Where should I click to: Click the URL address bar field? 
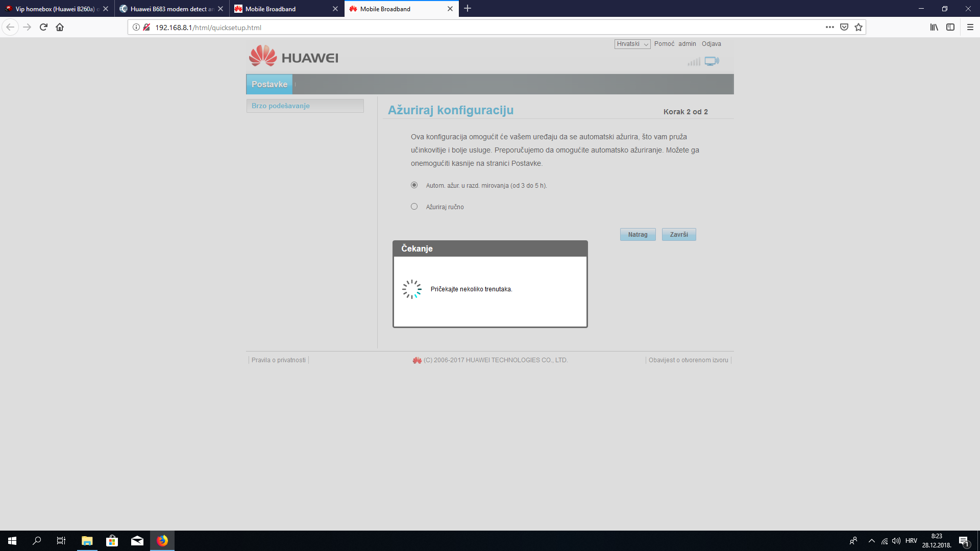tap(459, 28)
